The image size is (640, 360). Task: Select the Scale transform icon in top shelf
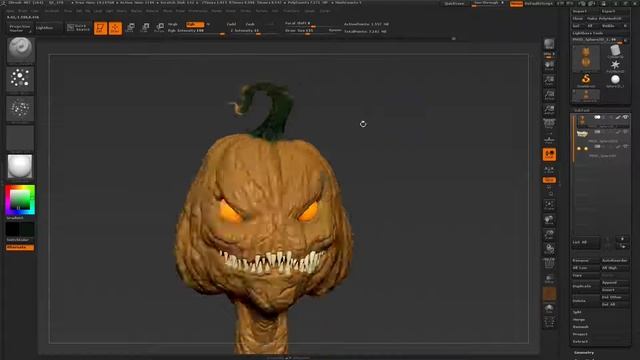click(x=145, y=28)
